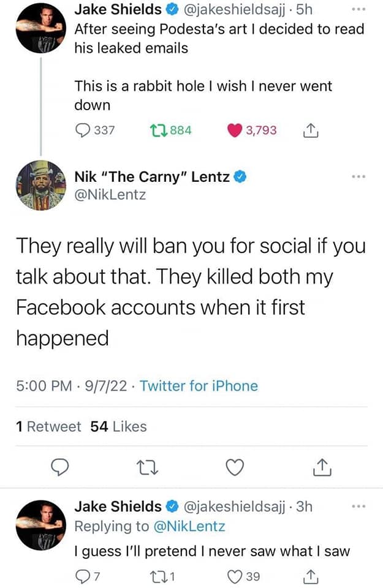Reply to Nik Lentz's main tweet
Screen dimensions: 383x588
[59, 467]
